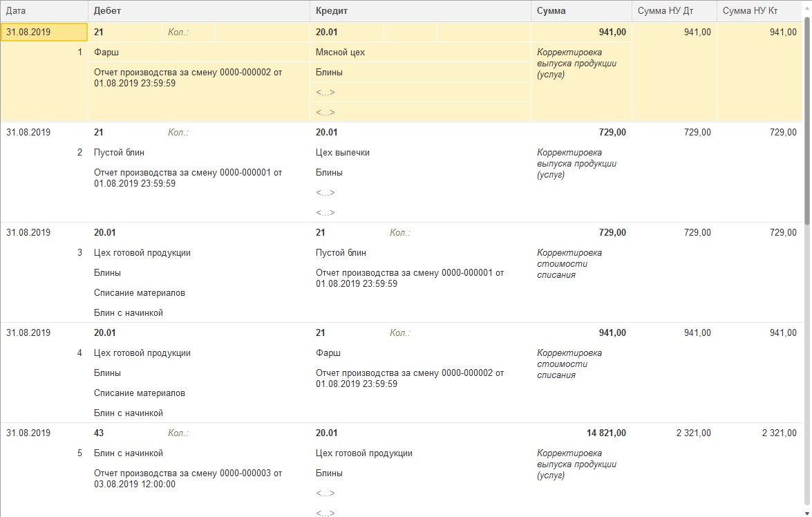
Task: Click the "Кредит" column header
Action: pos(331,10)
